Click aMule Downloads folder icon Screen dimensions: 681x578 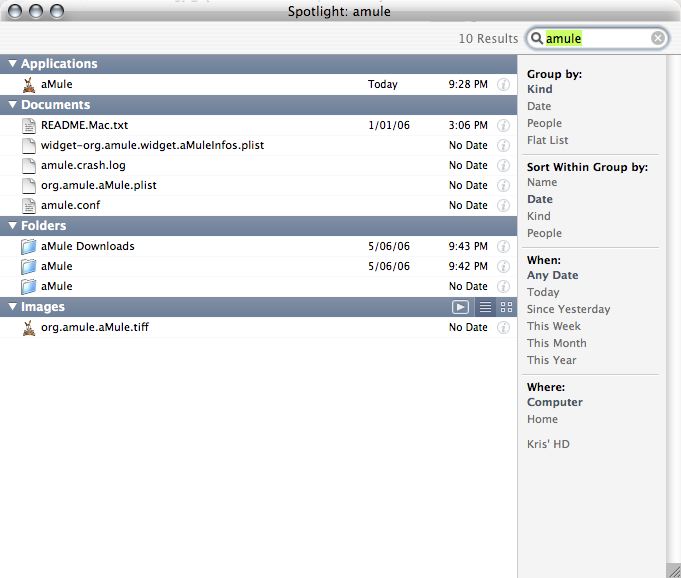[x=29, y=247]
